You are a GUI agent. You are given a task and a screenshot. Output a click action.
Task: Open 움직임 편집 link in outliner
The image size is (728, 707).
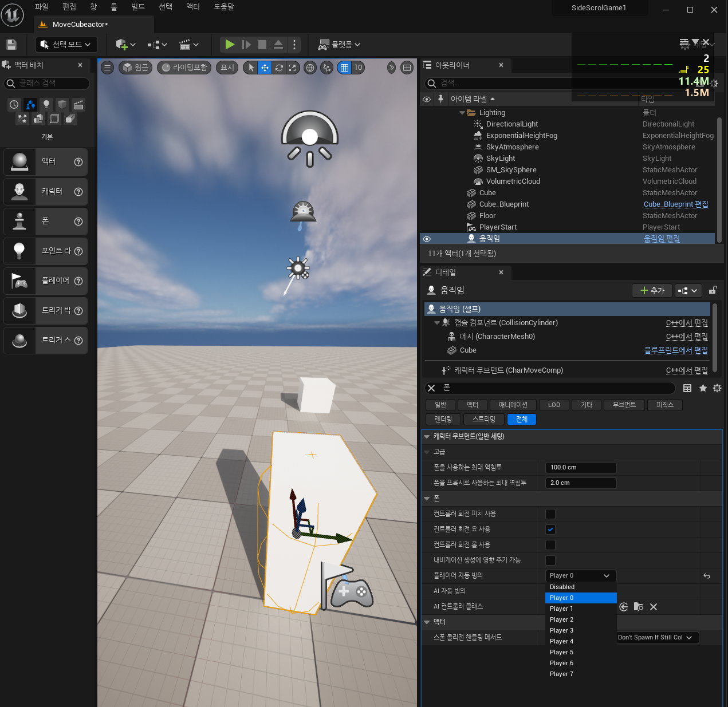662,239
